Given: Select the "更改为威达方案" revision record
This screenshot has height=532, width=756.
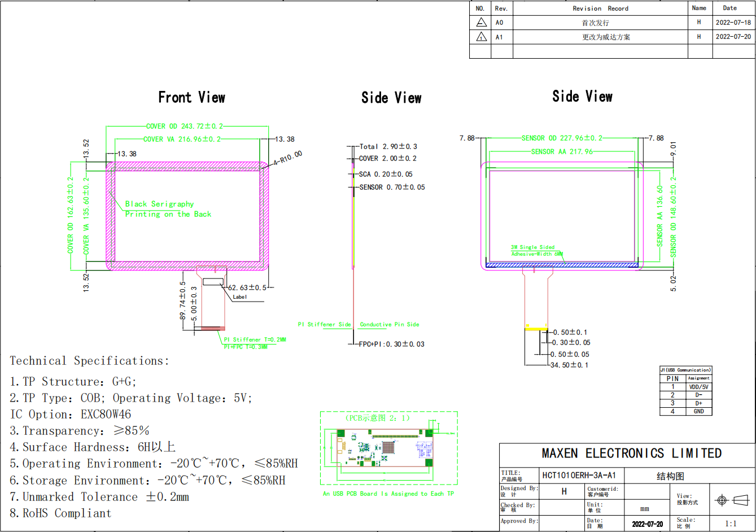Looking at the screenshot, I should click(606, 37).
